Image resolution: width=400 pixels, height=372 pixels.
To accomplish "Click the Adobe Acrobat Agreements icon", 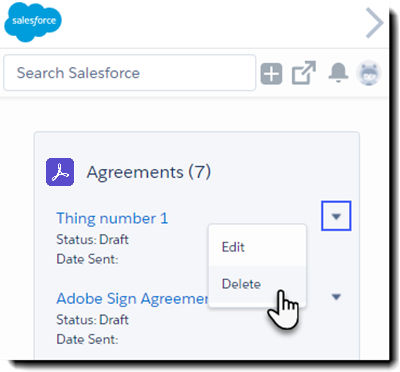I will [x=60, y=172].
